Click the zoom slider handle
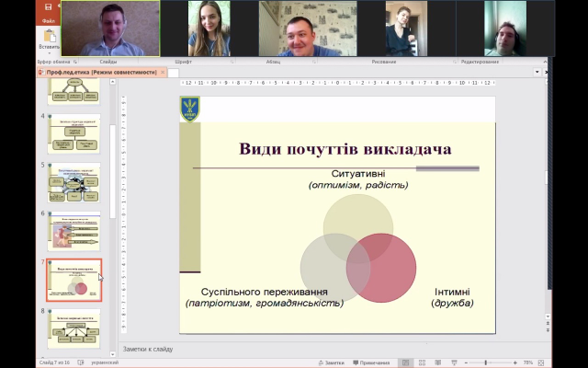The height and width of the screenshot is (368, 588). click(x=485, y=362)
